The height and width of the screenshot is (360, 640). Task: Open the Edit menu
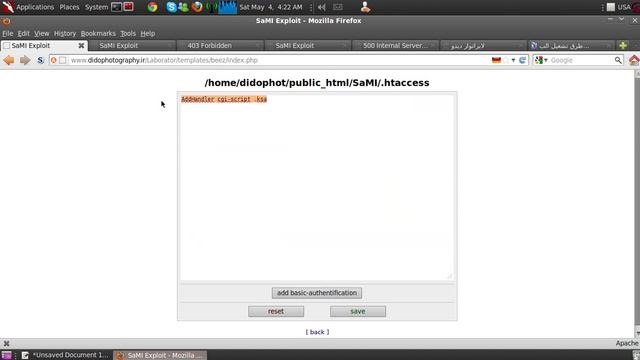(x=23, y=33)
